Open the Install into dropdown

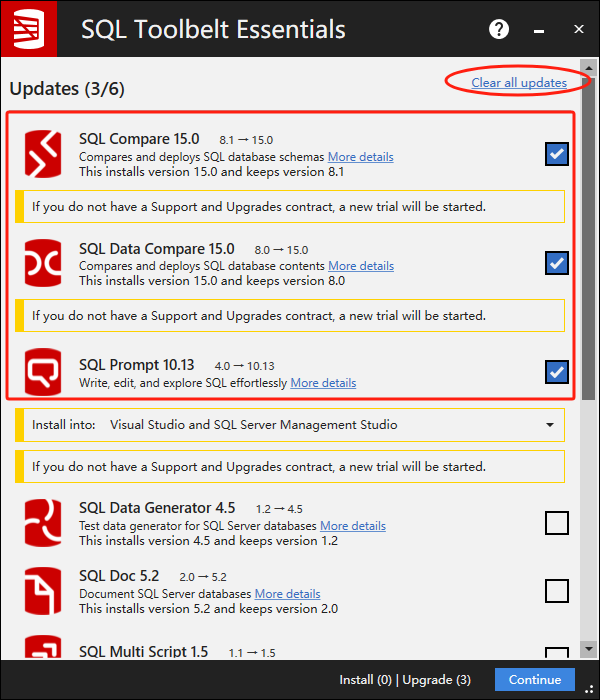290,425
